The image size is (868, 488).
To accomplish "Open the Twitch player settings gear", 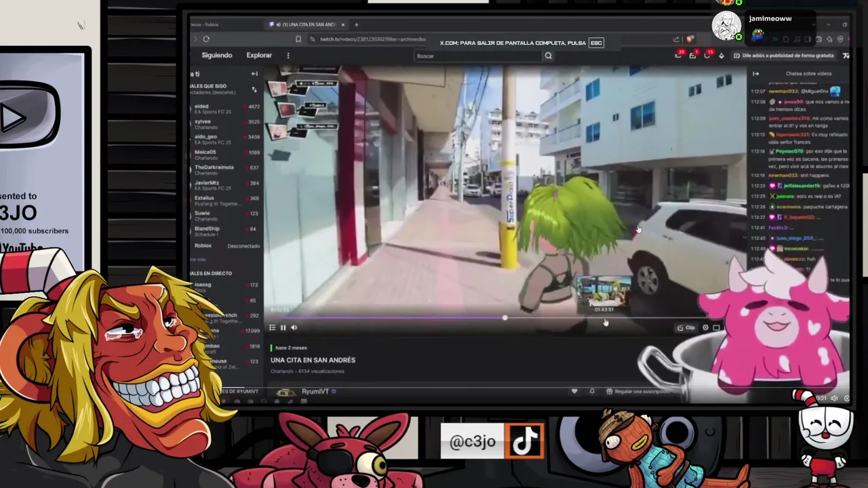I will coord(705,327).
